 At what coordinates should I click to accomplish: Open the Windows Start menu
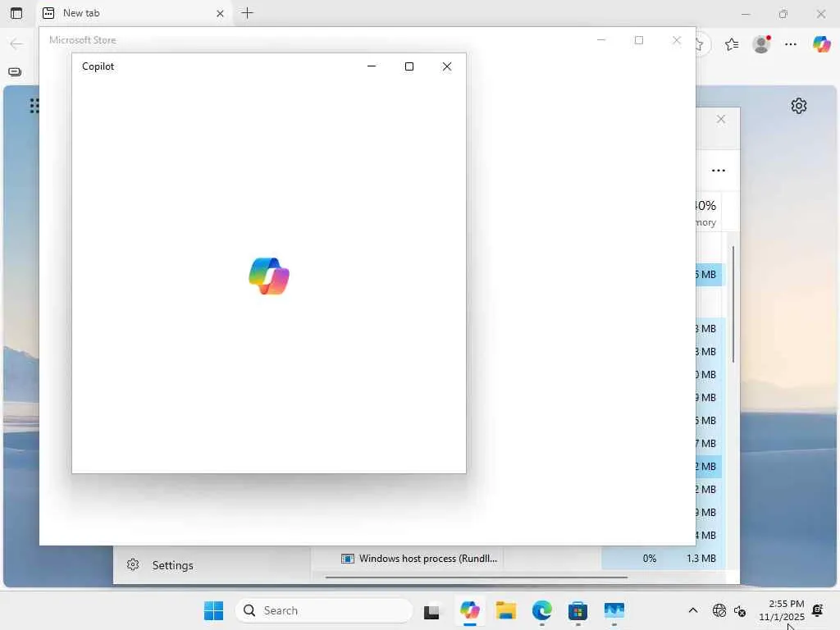point(214,610)
